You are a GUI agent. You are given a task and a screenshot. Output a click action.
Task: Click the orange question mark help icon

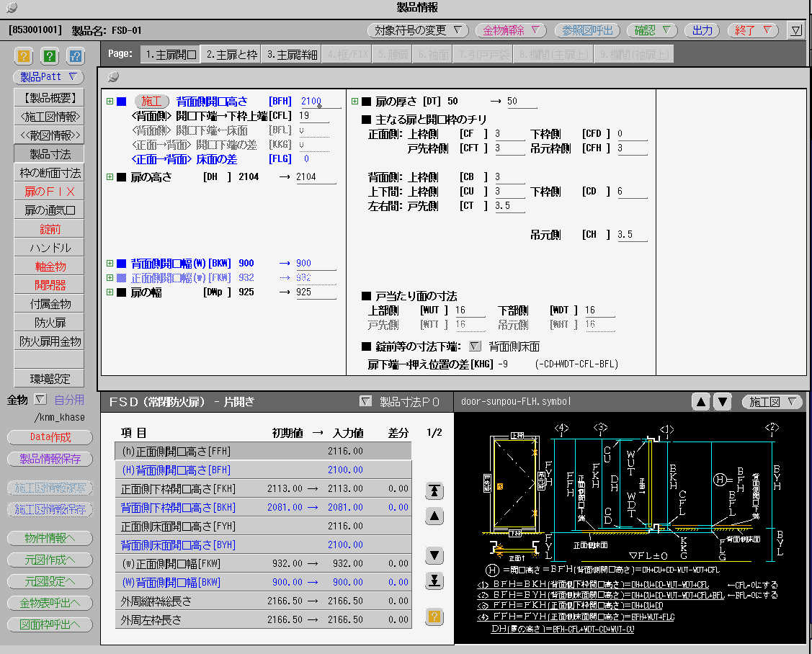pos(24,55)
